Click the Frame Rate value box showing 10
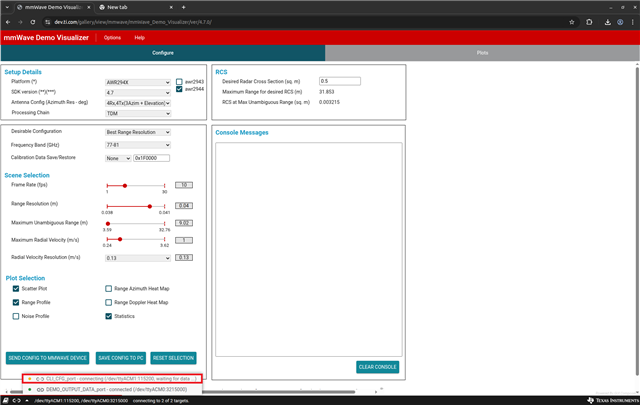The height and width of the screenshot is (405, 640). pos(184,185)
